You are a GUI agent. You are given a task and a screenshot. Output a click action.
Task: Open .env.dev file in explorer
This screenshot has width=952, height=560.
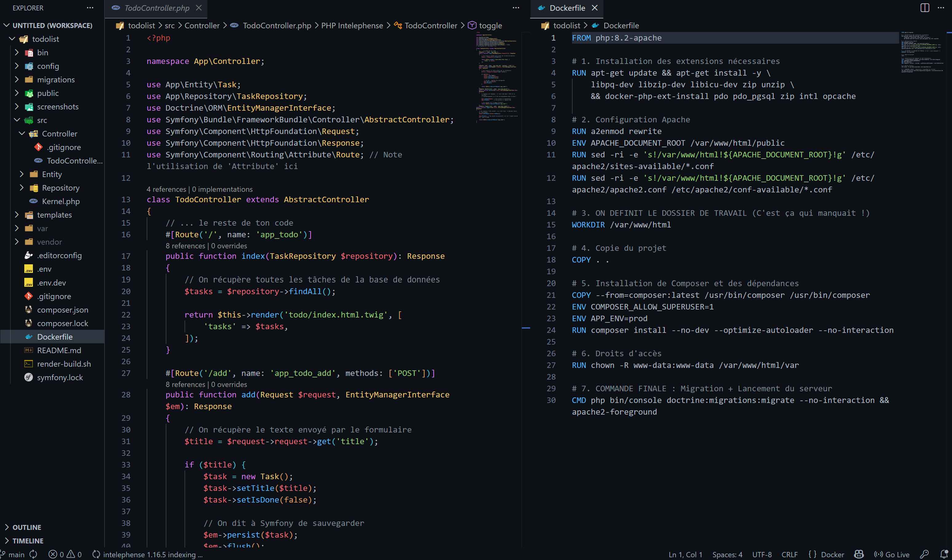51,282
